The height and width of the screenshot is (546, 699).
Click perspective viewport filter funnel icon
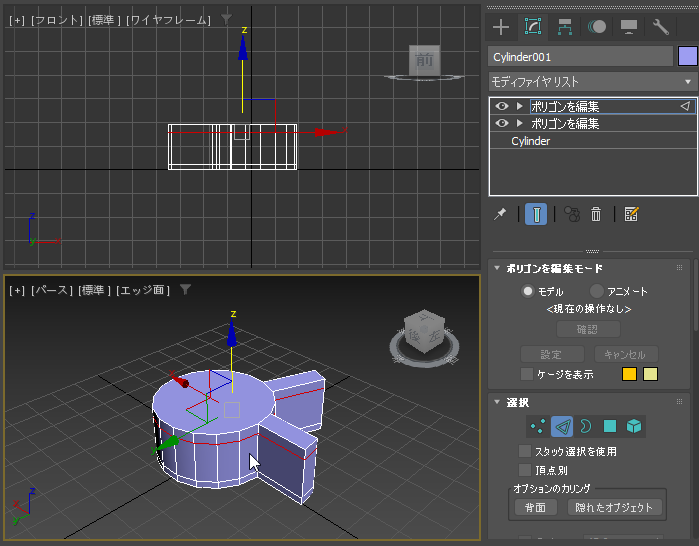(x=185, y=290)
